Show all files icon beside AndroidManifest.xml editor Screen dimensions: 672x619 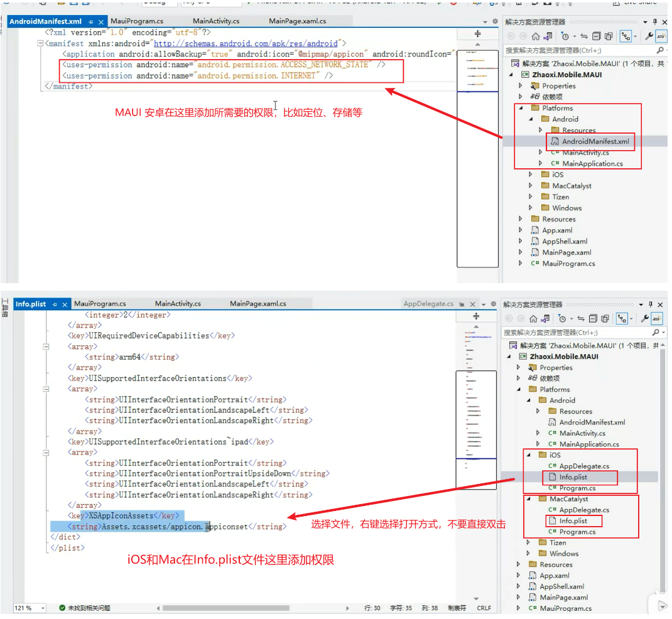[609, 36]
